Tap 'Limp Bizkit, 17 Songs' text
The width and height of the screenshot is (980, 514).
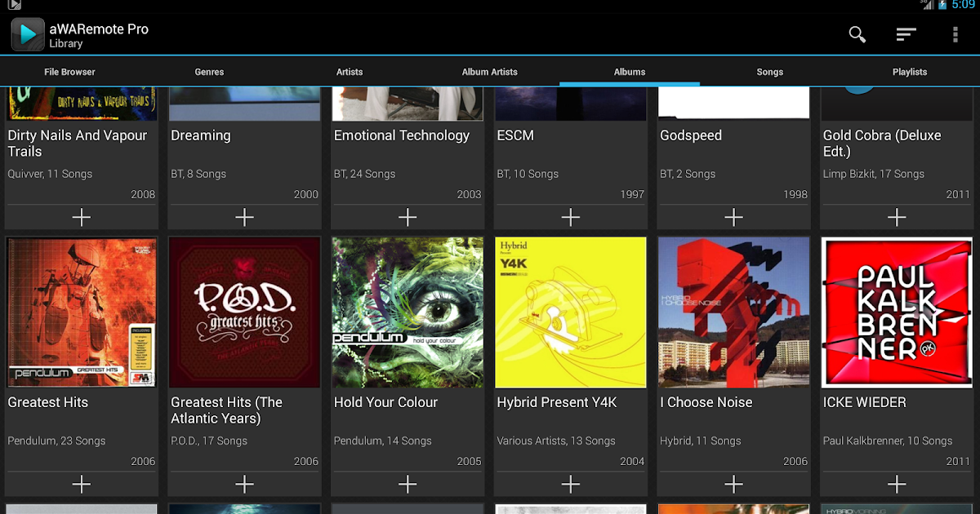874,174
